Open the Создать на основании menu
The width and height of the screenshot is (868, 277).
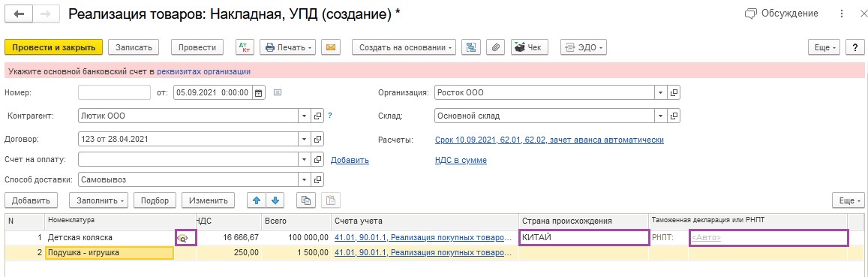coord(404,47)
